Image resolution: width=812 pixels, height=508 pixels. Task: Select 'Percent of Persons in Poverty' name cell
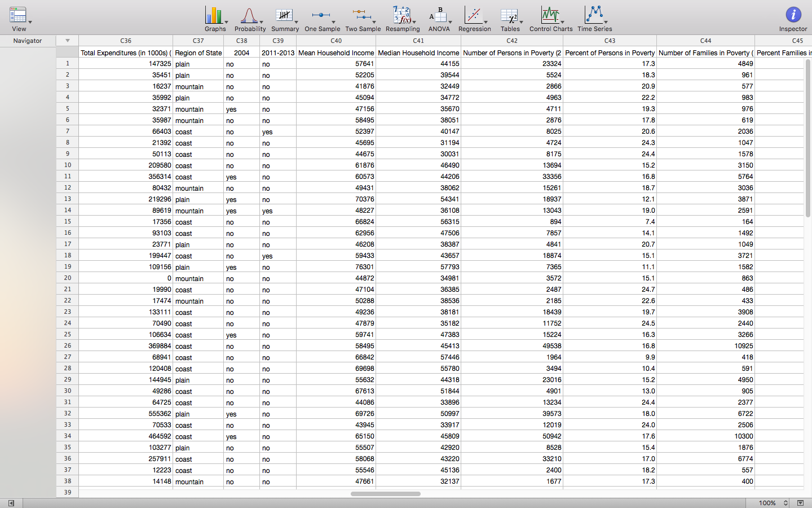[x=610, y=52]
